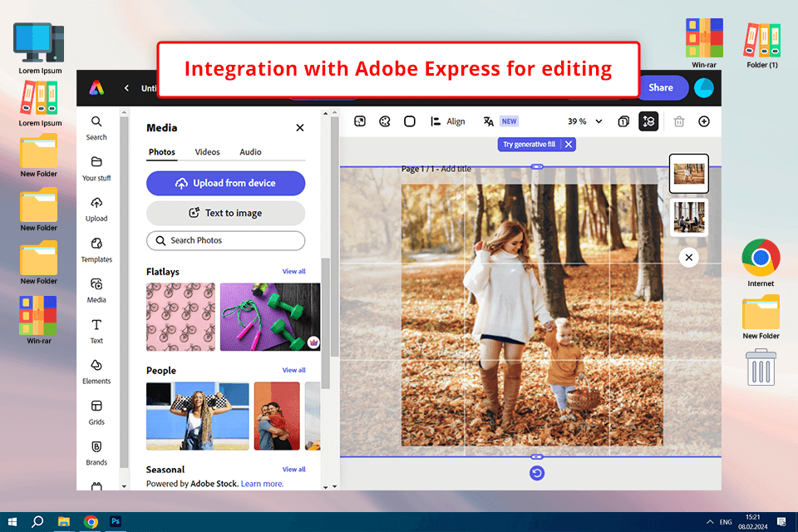The image size is (798, 532).
Task: Go back with the header arrow
Action: coord(126,88)
